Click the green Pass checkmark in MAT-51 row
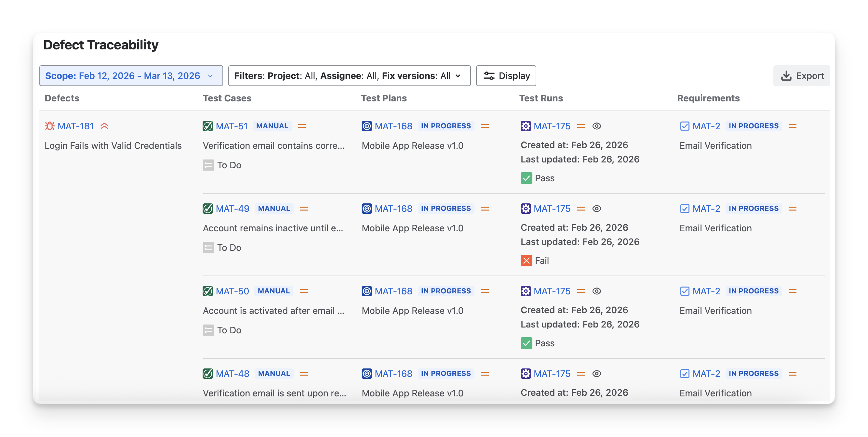The width and height of the screenshot is (868, 437). pos(526,178)
